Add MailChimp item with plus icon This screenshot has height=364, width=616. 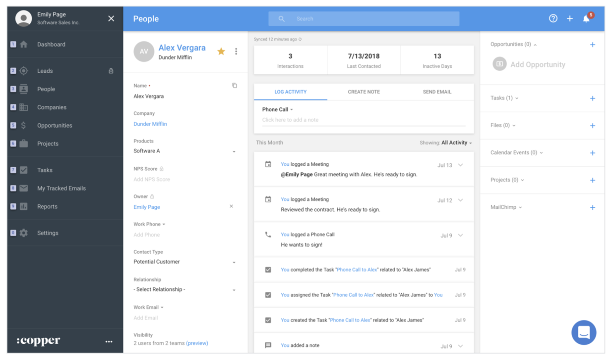coord(592,207)
